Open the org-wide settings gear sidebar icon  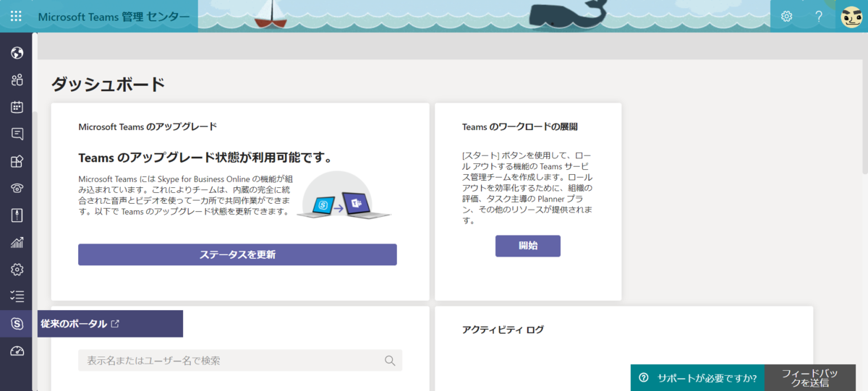17,270
